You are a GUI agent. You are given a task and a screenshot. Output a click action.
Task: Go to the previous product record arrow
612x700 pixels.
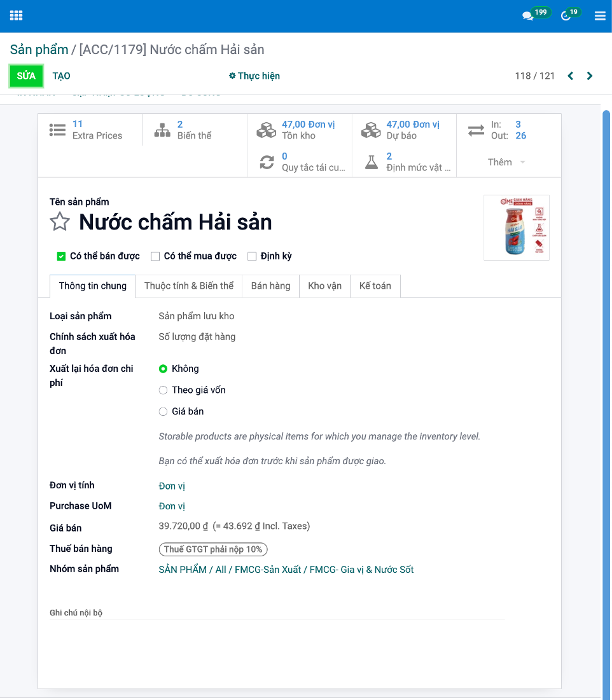tap(571, 76)
